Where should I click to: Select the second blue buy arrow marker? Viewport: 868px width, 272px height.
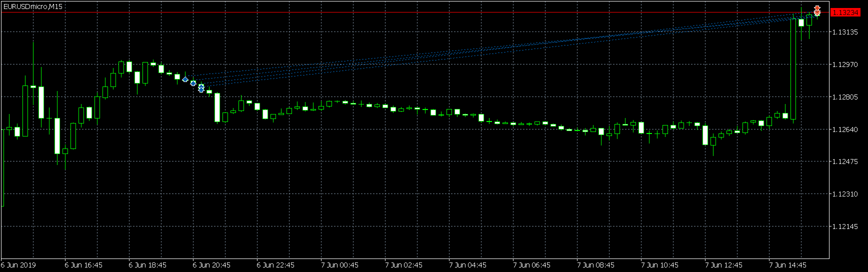click(193, 83)
